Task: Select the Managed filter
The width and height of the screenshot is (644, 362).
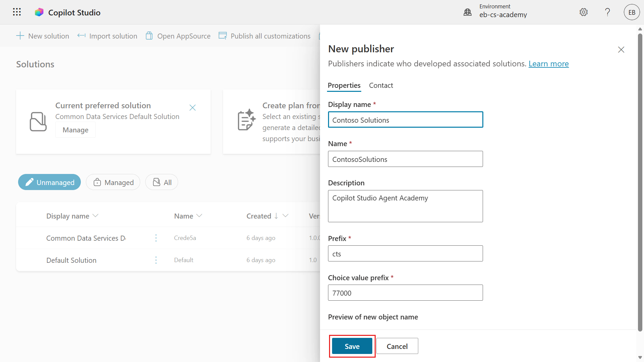Action: click(x=113, y=182)
